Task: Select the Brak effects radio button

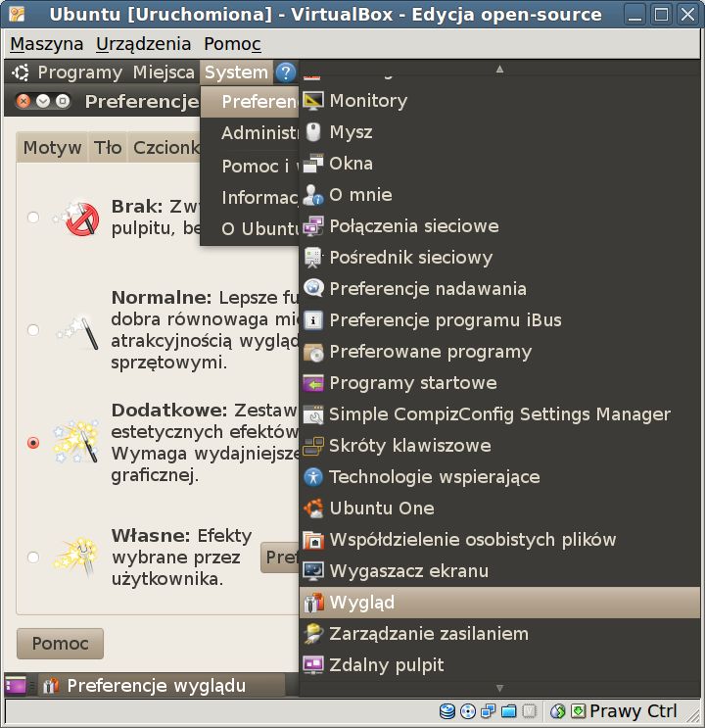Action: pos(33,218)
